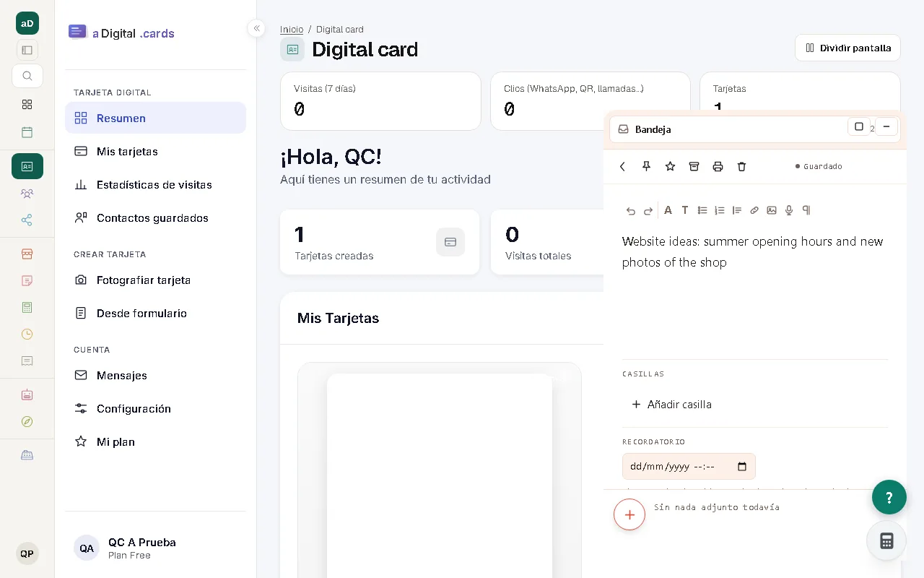Insert an image into the note
924x578 pixels.
pyautogui.click(x=772, y=210)
